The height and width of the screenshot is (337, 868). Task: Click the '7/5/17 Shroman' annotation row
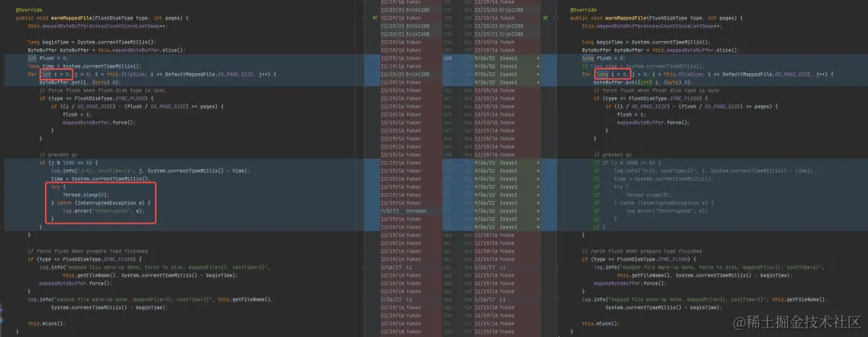click(410, 211)
